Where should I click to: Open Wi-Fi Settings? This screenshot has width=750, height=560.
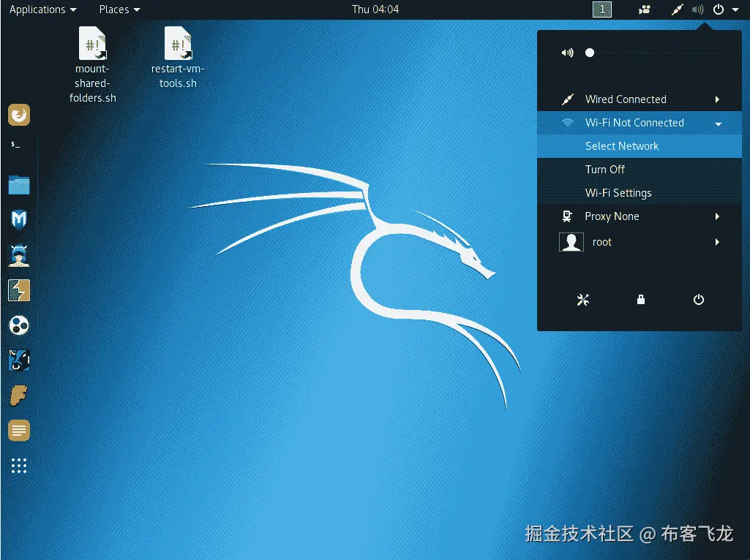click(640, 193)
